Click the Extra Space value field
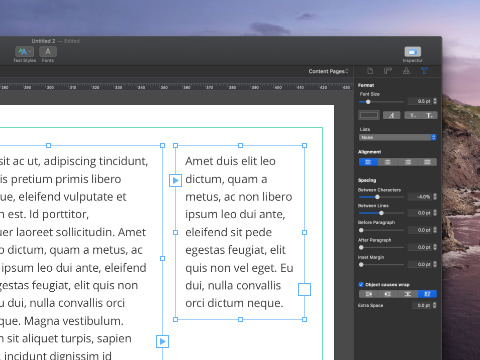This screenshot has height=360, width=480. [422, 305]
